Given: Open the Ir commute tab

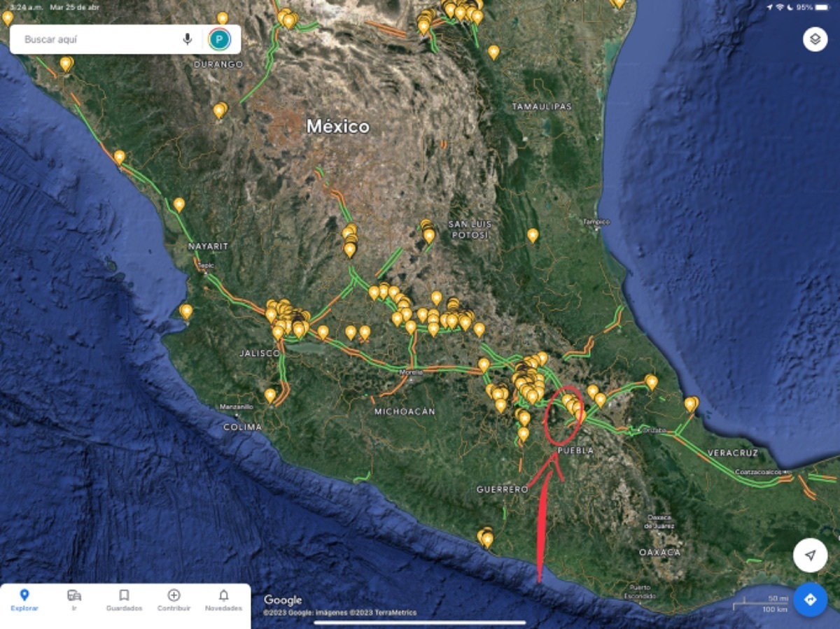Looking at the screenshot, I should [x=74, y=600].
